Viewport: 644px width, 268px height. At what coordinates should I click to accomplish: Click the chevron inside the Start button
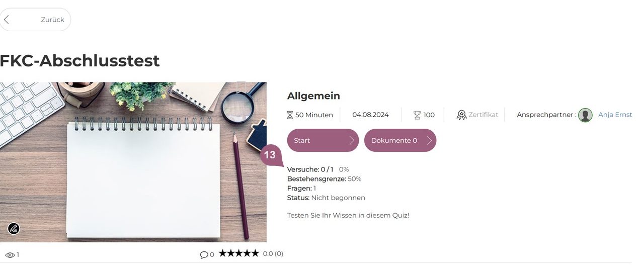pos(352,140)
